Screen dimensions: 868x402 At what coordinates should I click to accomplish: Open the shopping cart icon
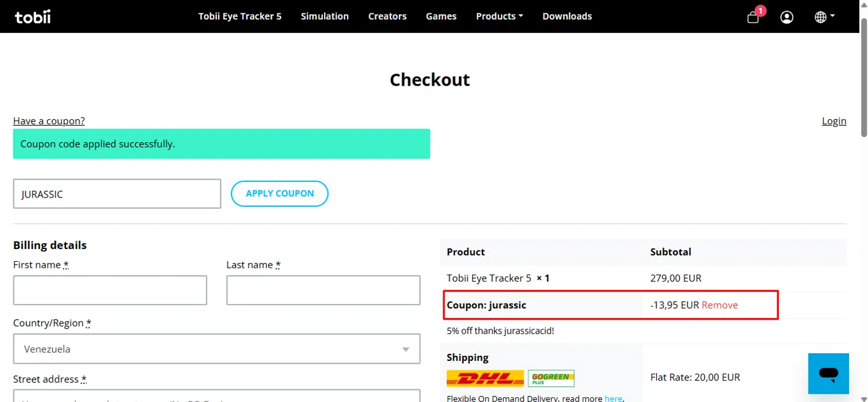click(x=753, y=17)
